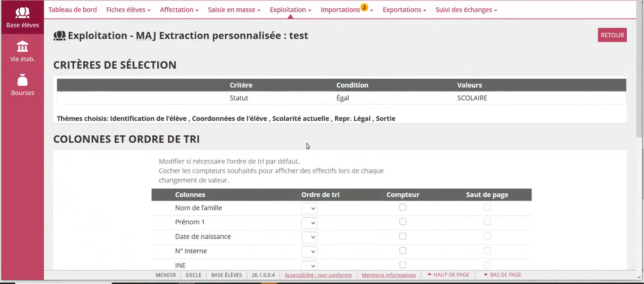Click the Compteur column header
The height and width of the screenshot is (284, 644).
coord(403,195)
